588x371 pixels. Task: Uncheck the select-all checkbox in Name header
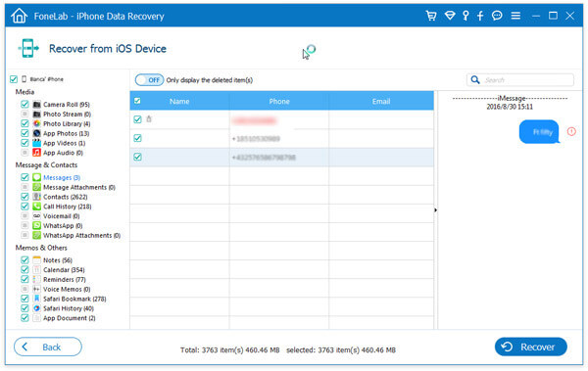click(137, 101)
